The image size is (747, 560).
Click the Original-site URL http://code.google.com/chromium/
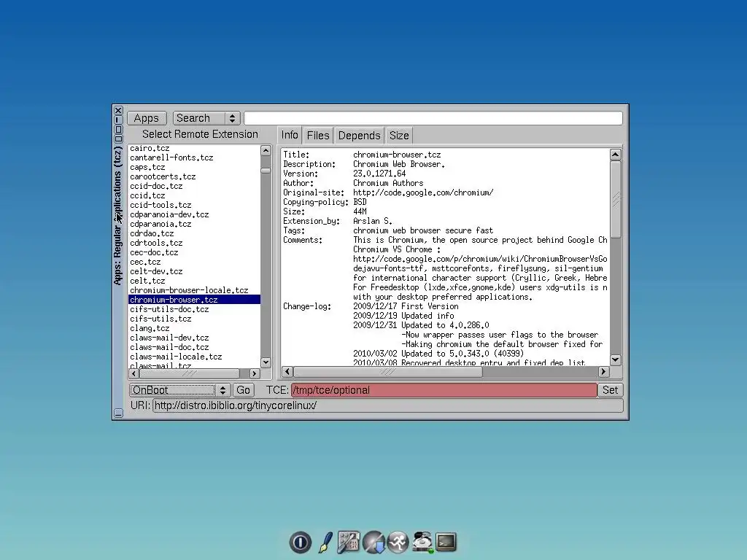click(x=423, y=192)
